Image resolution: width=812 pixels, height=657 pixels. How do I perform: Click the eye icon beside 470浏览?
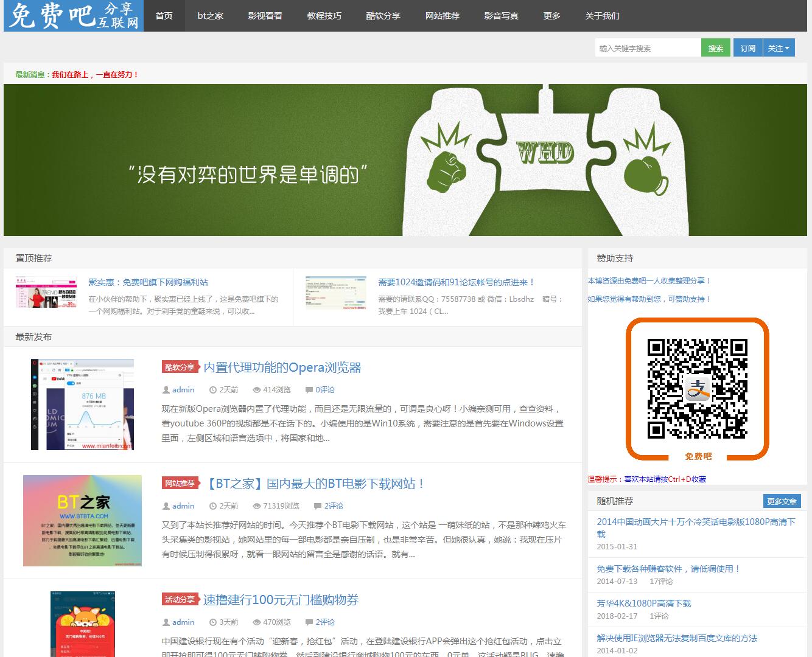[x=257, y=622]
